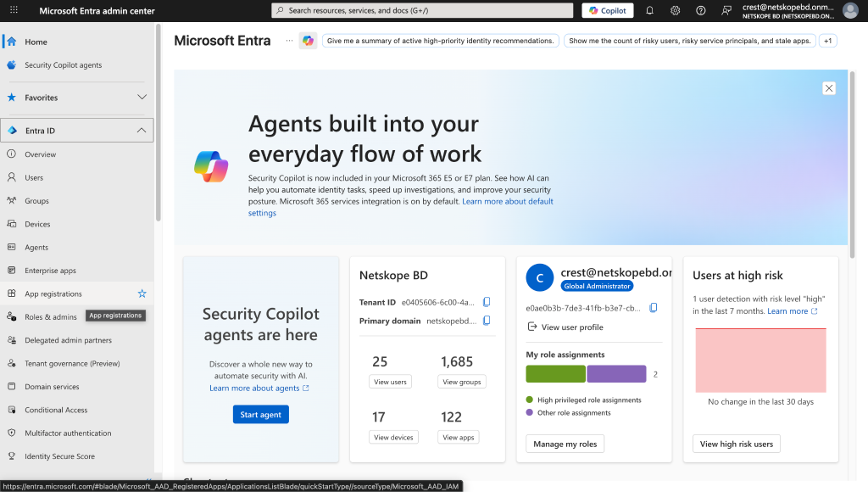The width and height of the screenshot is (868, 492).
Task: Click the Delegated admin partners icon
Action: 12,340
